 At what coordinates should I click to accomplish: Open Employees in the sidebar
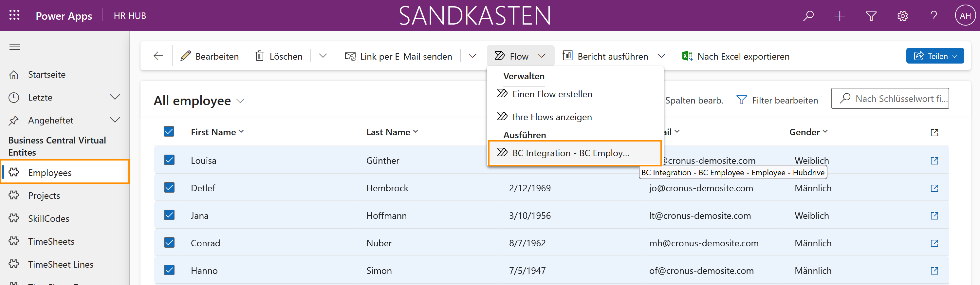coord(65,172)
